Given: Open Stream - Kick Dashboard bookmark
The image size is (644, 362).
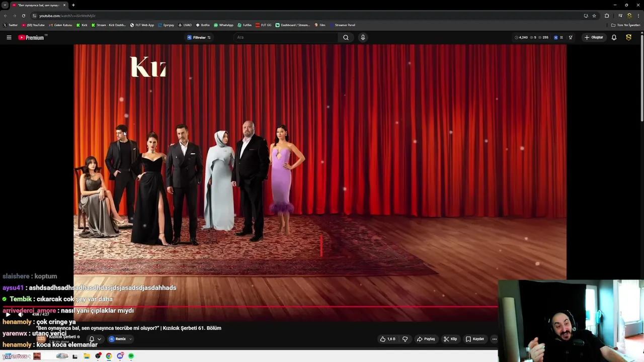Looking at the screenshot, I should click(108, 25).
